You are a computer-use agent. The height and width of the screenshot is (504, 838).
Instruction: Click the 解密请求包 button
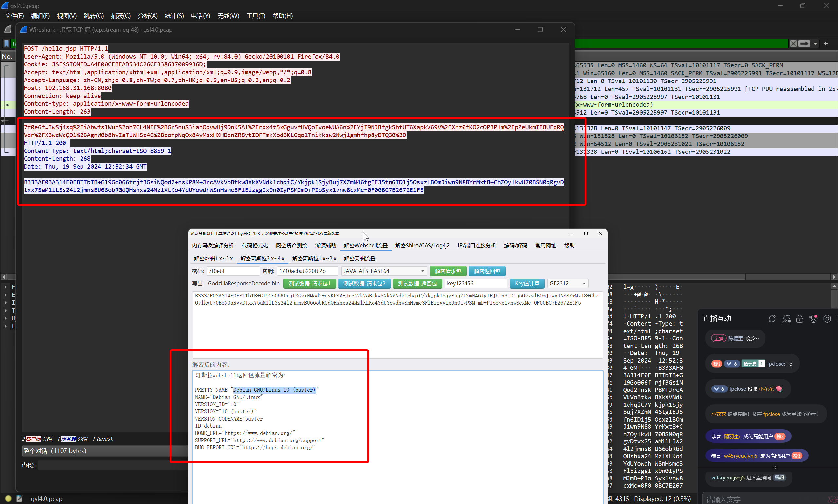point(448,271)
